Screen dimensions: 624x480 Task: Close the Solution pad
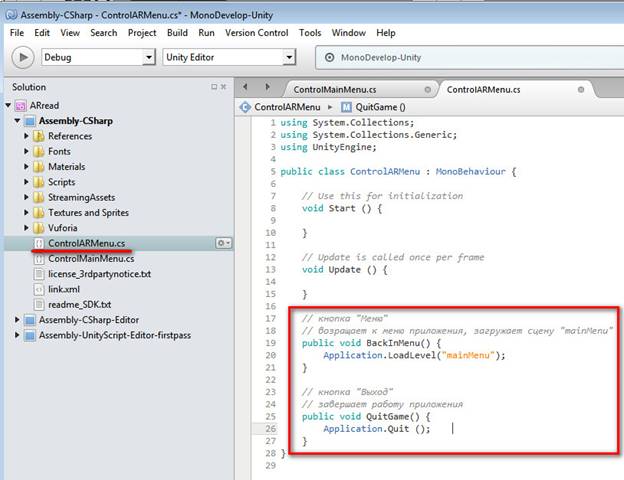pos(224,87)
